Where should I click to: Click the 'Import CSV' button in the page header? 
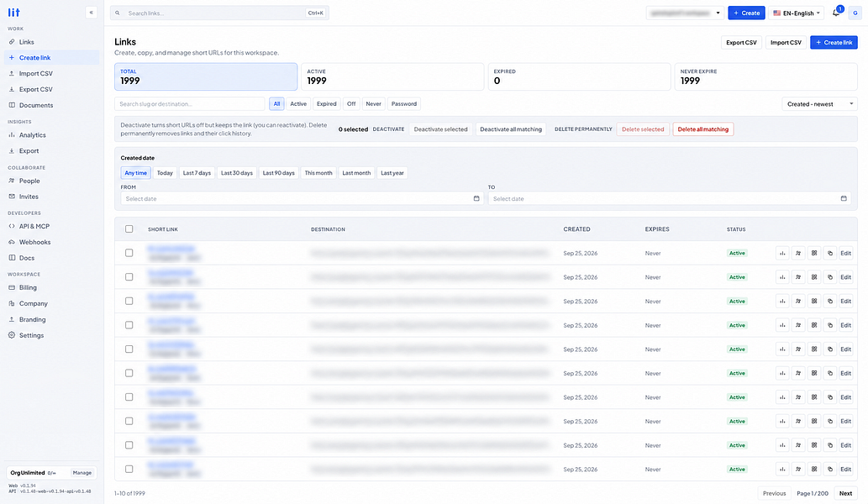(x=786, y=43)
